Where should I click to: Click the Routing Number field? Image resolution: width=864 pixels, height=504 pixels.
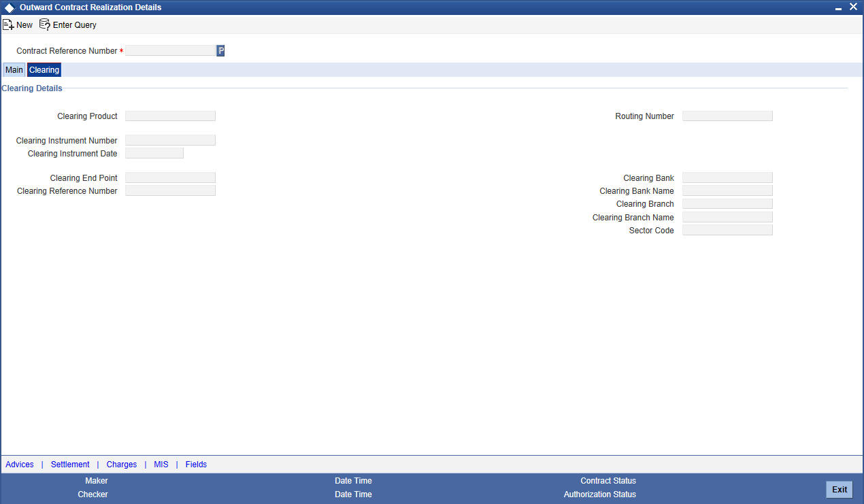[x=727, y=116]
